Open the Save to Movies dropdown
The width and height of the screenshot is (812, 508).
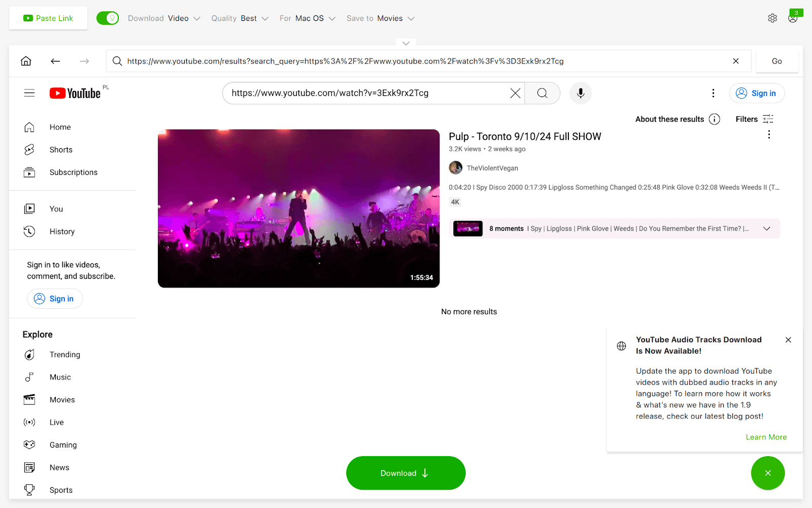381,18
